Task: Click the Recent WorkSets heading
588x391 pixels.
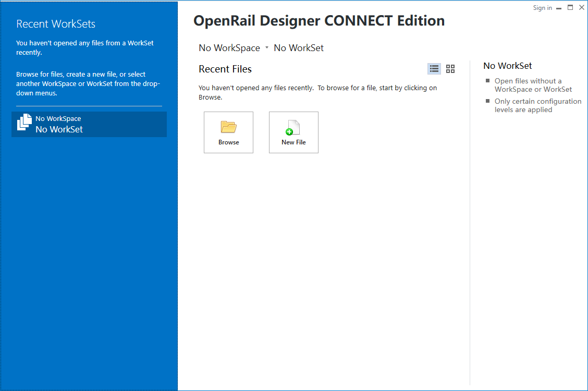Action: tap(56, 24)
